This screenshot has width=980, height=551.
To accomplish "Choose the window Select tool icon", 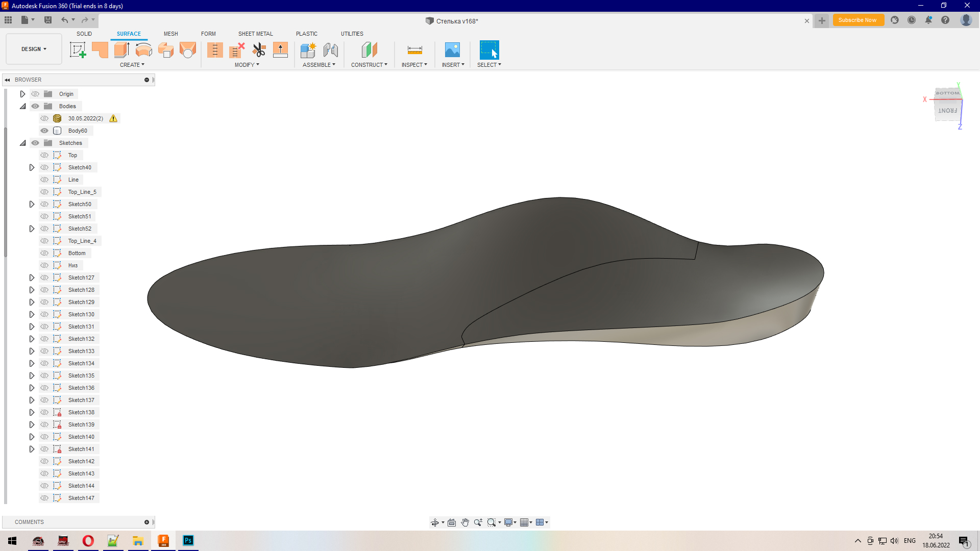I will click(x=488, y=49).
